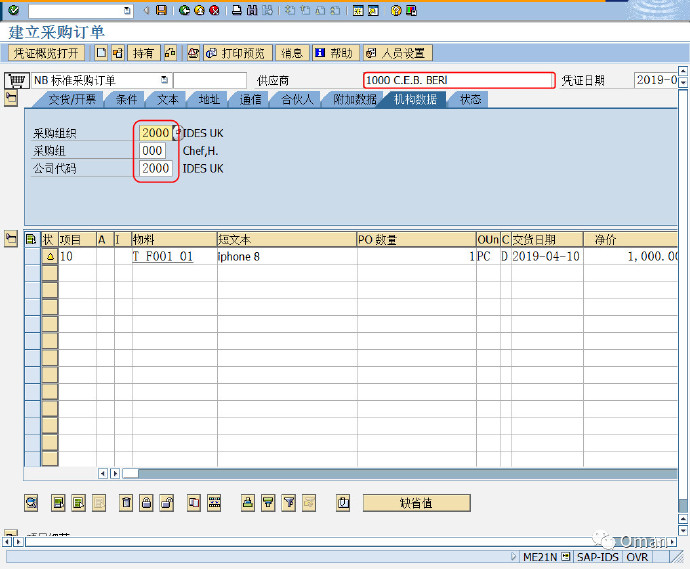
Task: Click the table select-all icon in header
Action: 31,239
